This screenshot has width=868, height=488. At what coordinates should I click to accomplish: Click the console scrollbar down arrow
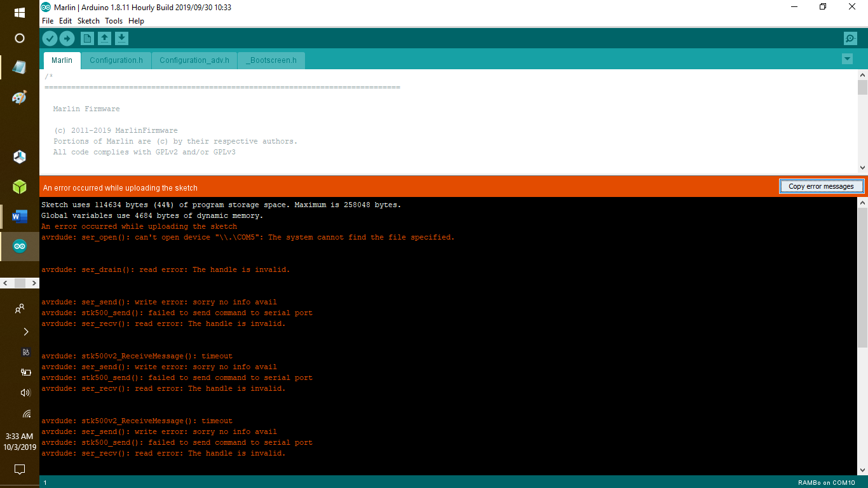(x=862, y=470)
